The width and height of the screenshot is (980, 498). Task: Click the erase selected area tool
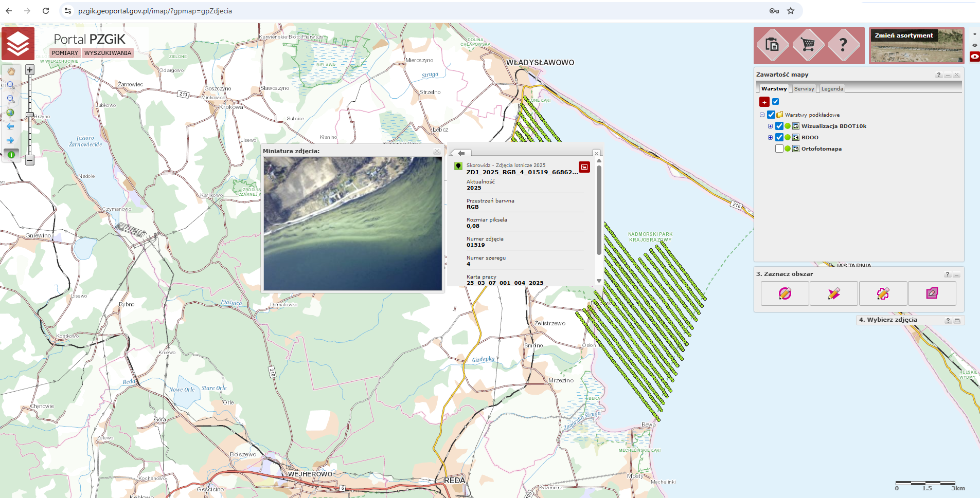point(932,293)
